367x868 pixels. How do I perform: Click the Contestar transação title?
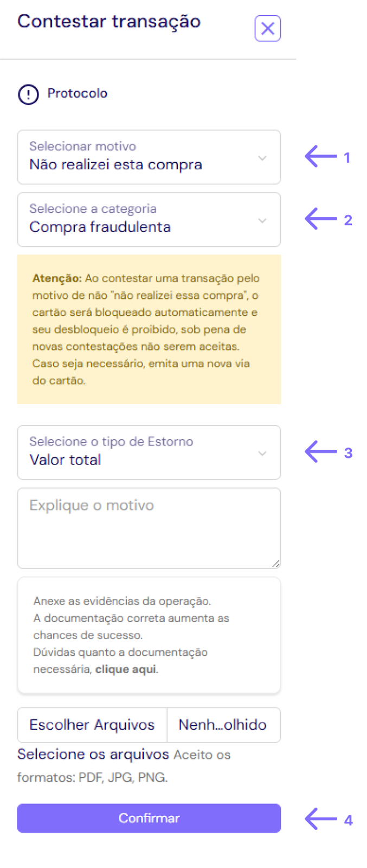tap(109, 22)
